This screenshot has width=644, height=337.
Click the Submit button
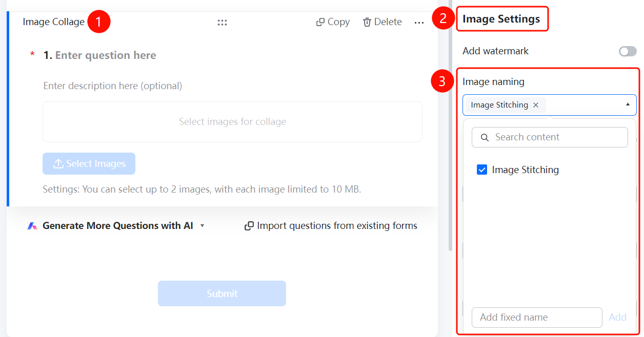click(x=222, y=293)
